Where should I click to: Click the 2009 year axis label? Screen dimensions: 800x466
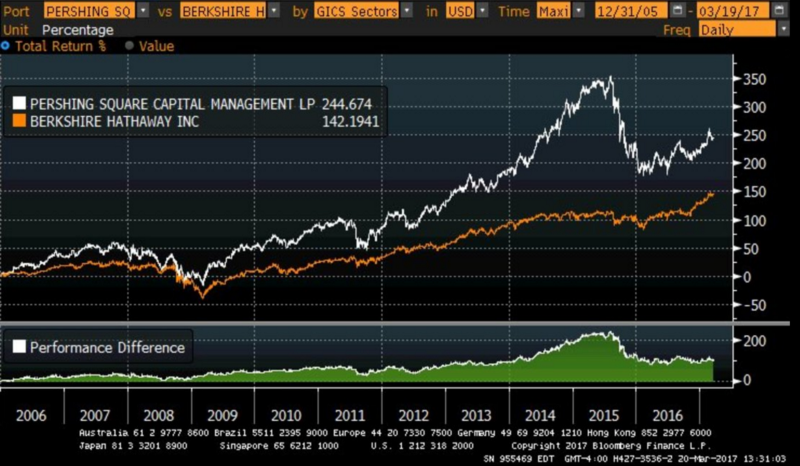(x=222, y=415)
